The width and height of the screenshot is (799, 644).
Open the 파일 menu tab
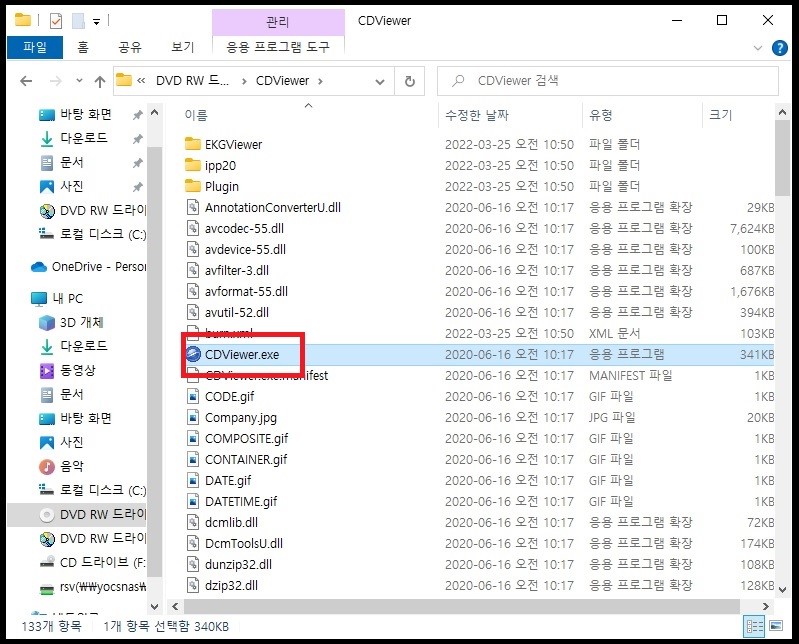pos(34,46)
